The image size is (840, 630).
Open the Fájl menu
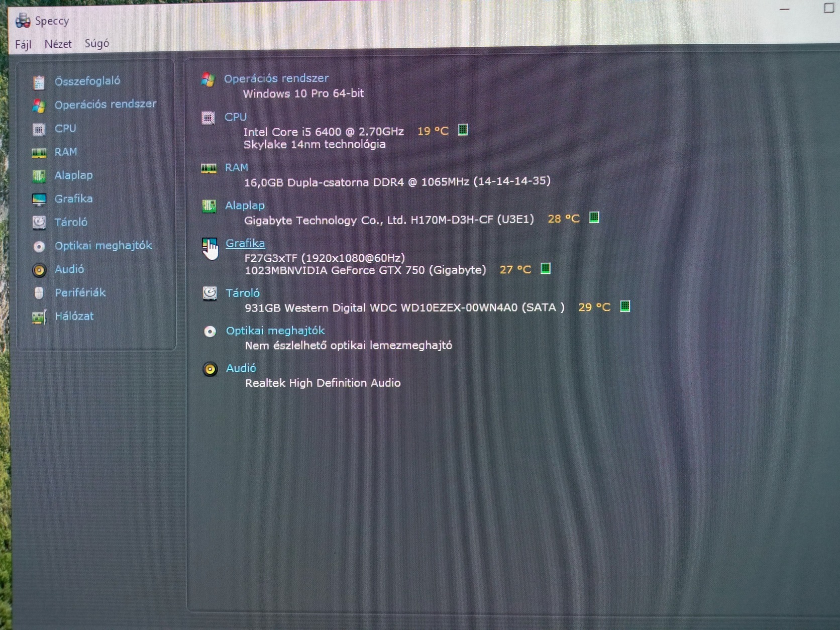[23, 44]
